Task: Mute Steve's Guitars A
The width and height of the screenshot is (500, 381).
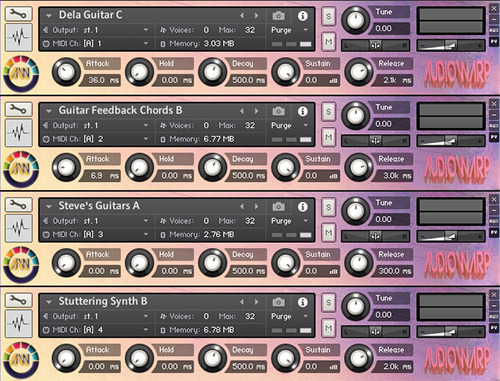Action: (329, 232)
